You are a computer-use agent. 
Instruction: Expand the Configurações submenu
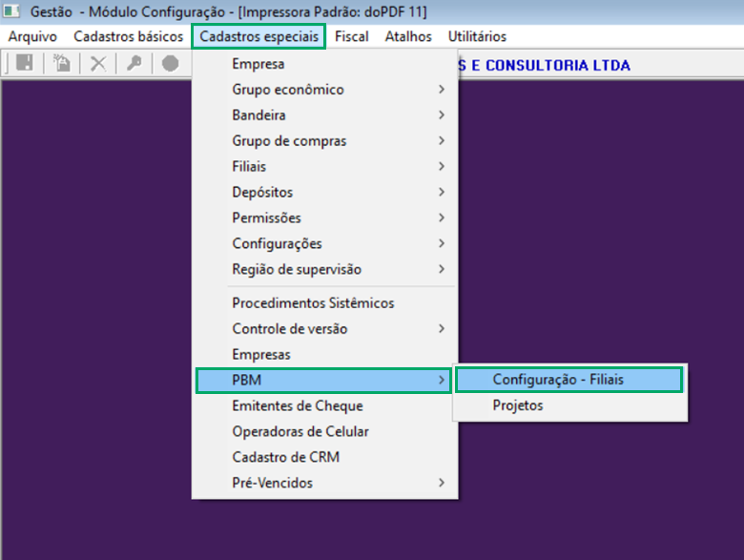(x=324, y=243)
